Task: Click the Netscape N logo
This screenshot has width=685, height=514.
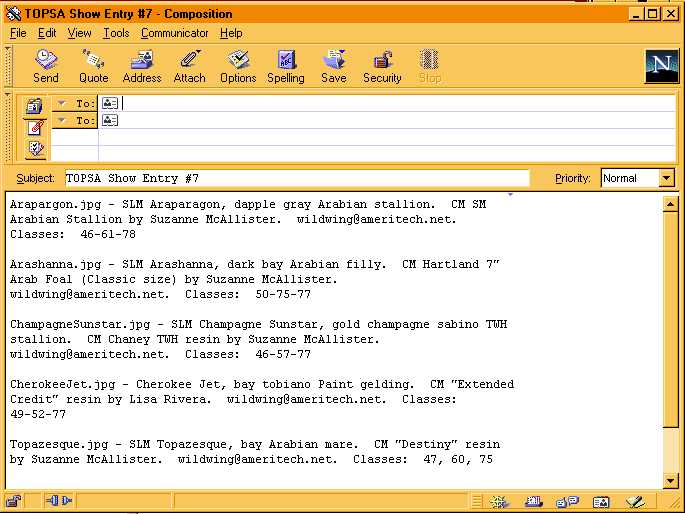Action: [662, 66]
